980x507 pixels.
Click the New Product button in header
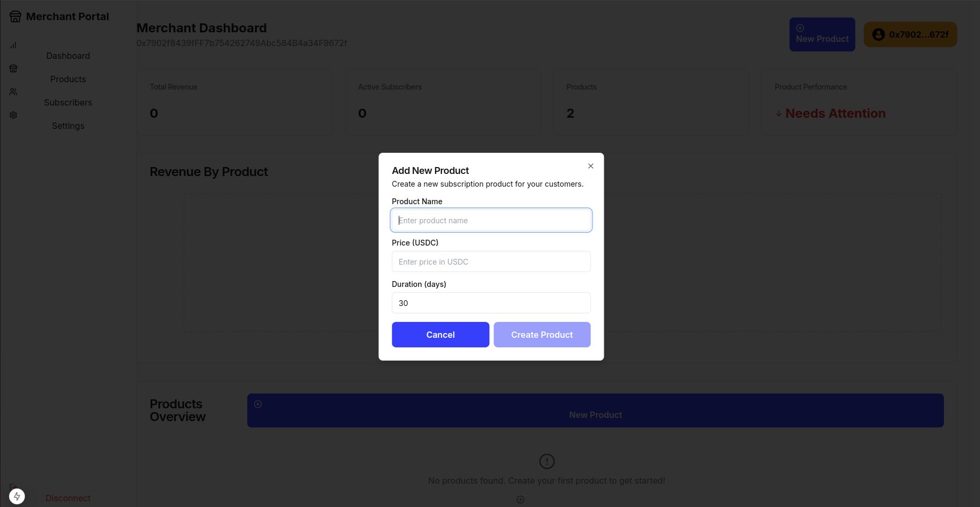[x=822, y=34]
